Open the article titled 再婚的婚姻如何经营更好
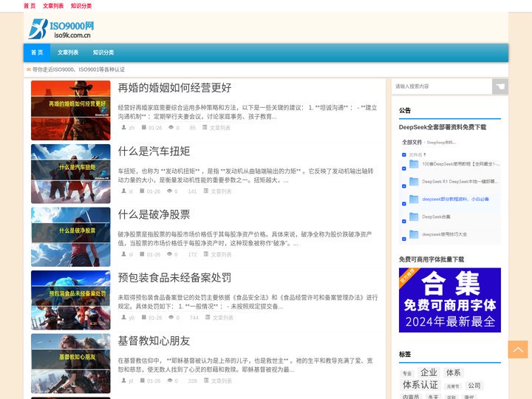Screen dimensions: 532x399 tap(174, 88)
